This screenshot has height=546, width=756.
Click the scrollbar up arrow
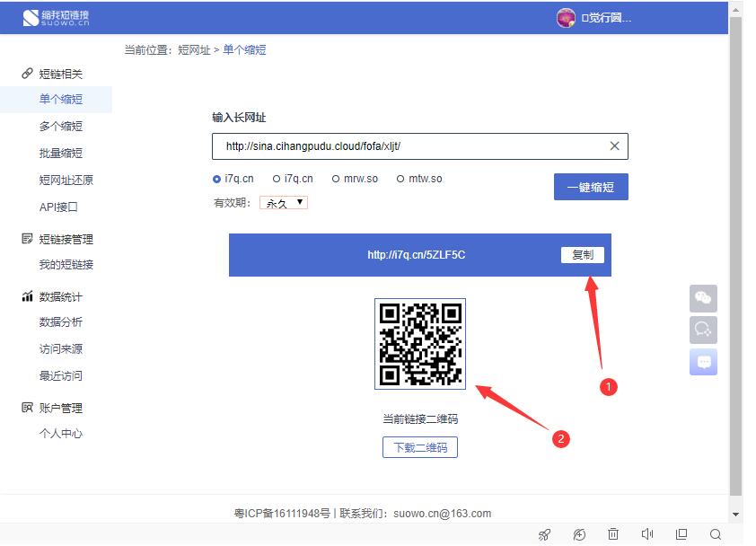click(x=735, y=9)
